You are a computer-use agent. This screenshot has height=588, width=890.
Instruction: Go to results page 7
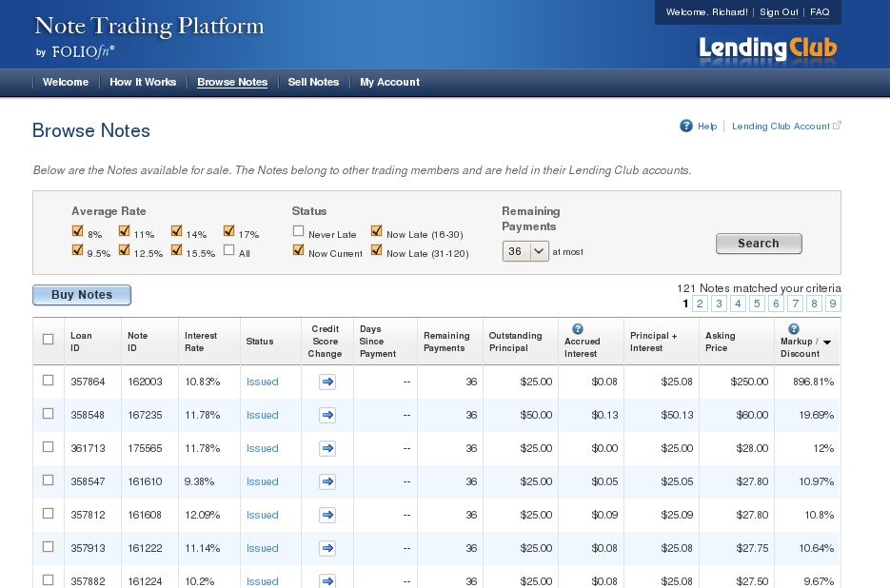795,304
